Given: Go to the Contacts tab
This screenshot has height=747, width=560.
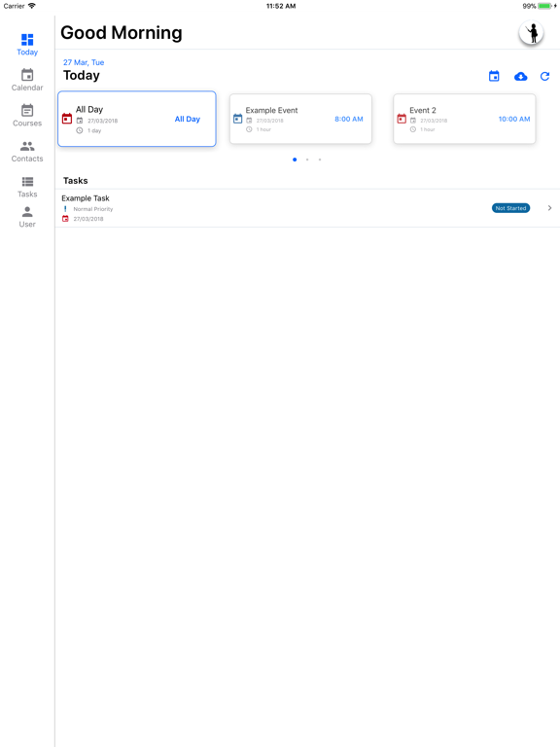Looking at the screenshot, I should [27, 152].
